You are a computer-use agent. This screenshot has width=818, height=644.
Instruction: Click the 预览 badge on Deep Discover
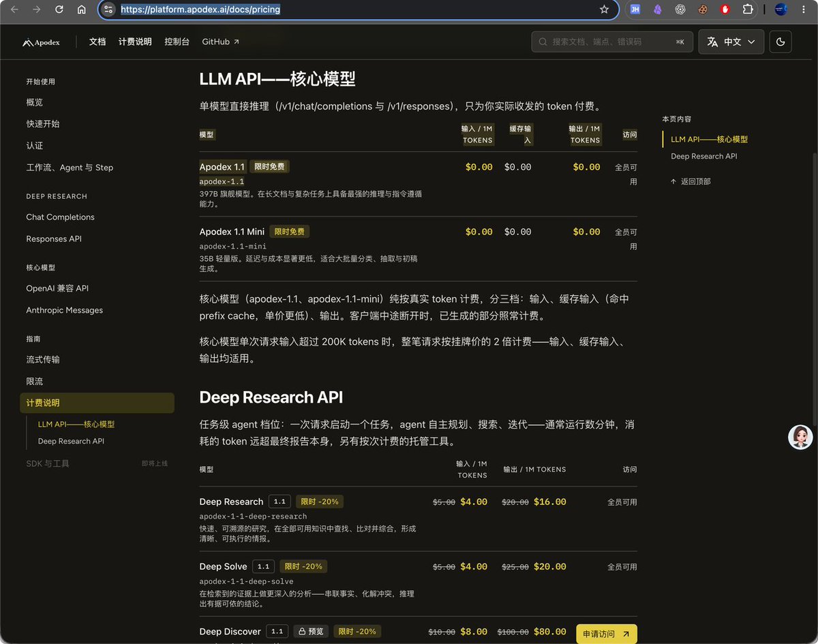pos(310,631)
